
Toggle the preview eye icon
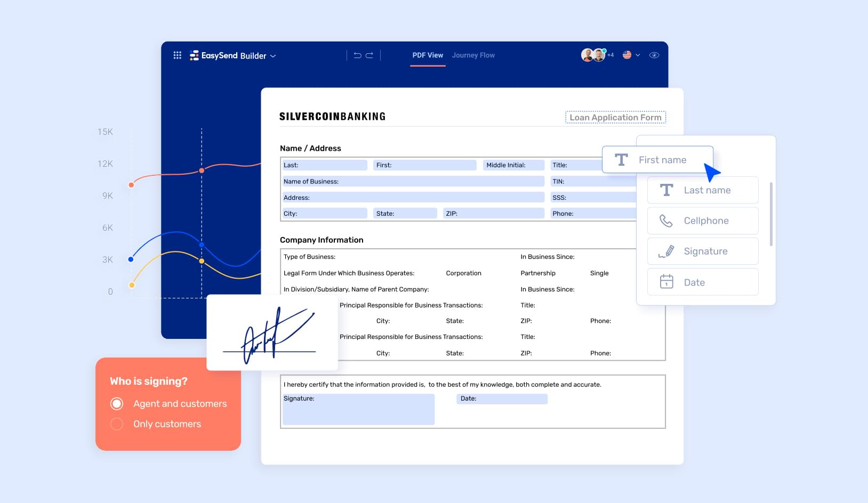654,55
